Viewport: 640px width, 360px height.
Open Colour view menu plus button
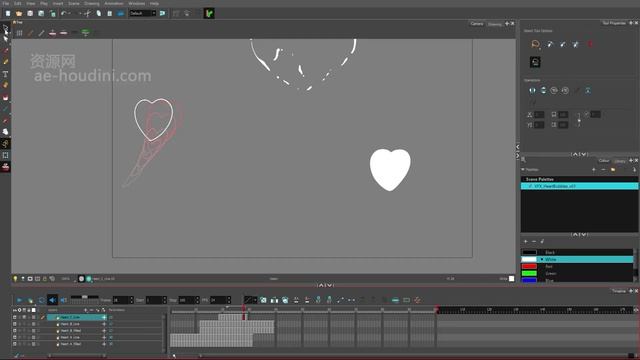click(631, 160)
